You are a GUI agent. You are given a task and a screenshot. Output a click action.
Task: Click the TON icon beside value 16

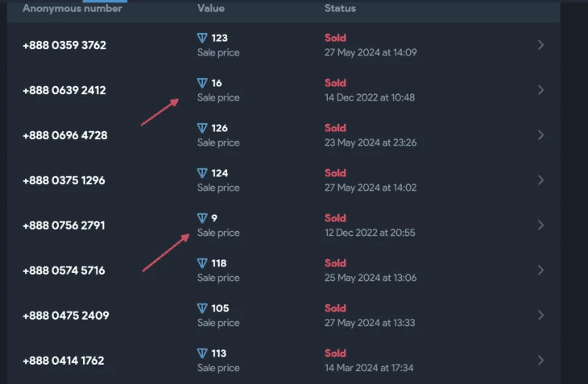click(202, 83)
